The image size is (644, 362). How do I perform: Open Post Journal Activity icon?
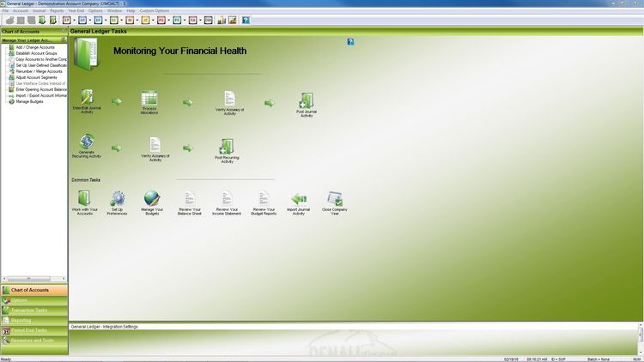tap(307, 101)
